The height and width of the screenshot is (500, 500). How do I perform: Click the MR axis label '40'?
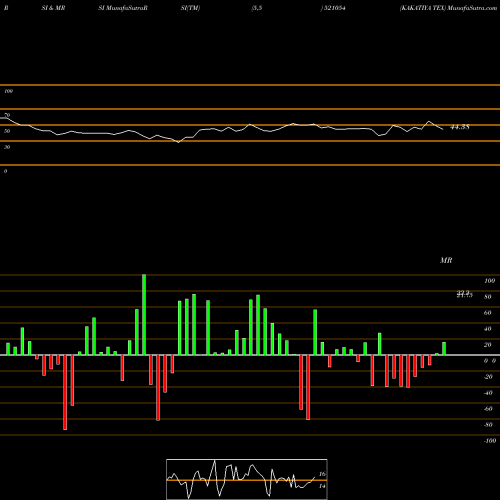[488, 329]
